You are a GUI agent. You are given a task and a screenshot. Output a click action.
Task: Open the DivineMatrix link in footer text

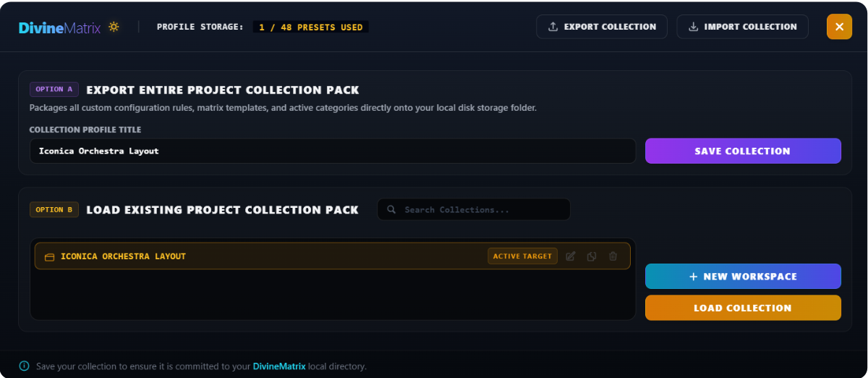click(279, 366)
